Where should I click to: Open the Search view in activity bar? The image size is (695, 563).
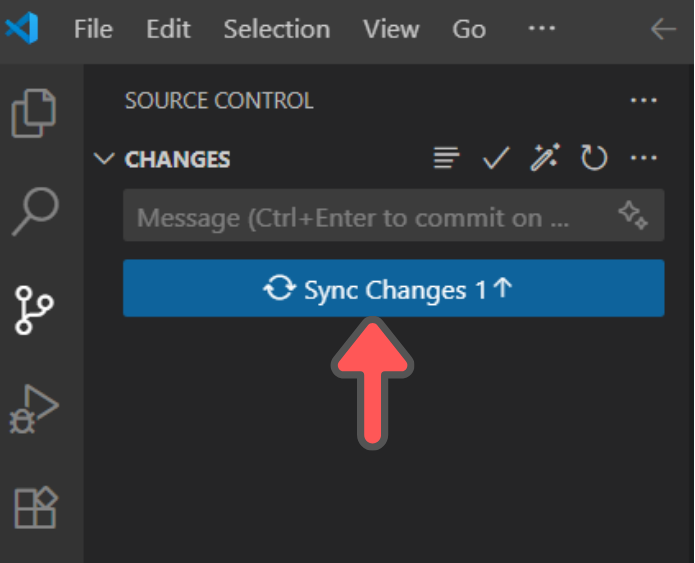[35, 211]
